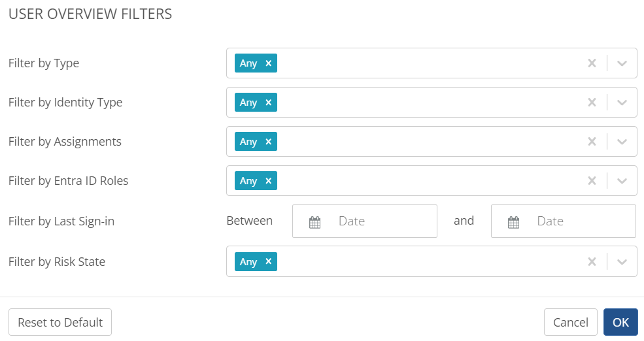Viewport: 644px width, 341px height.
Task: Confirm filters with the OK button
Action: [x=620, y=322]
